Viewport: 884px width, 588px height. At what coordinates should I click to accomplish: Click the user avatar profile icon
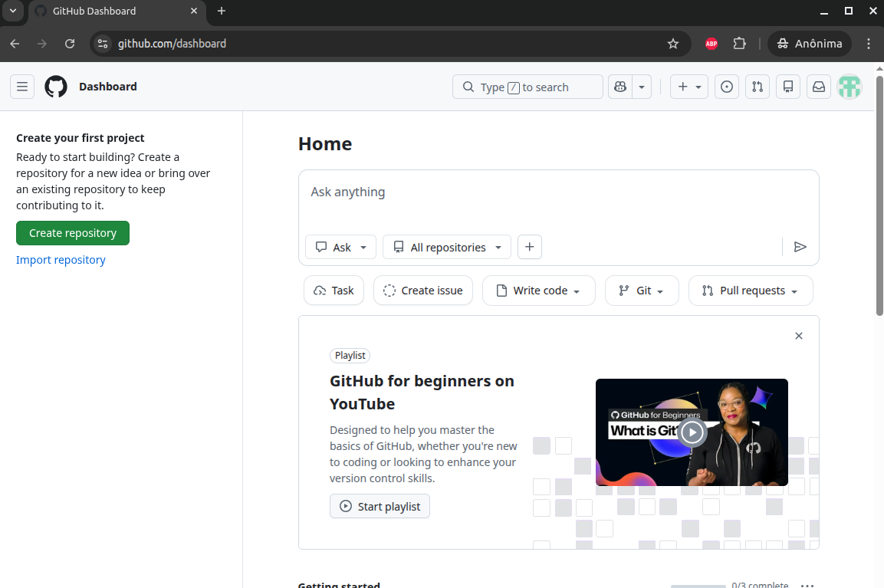[x=849, y=87]
